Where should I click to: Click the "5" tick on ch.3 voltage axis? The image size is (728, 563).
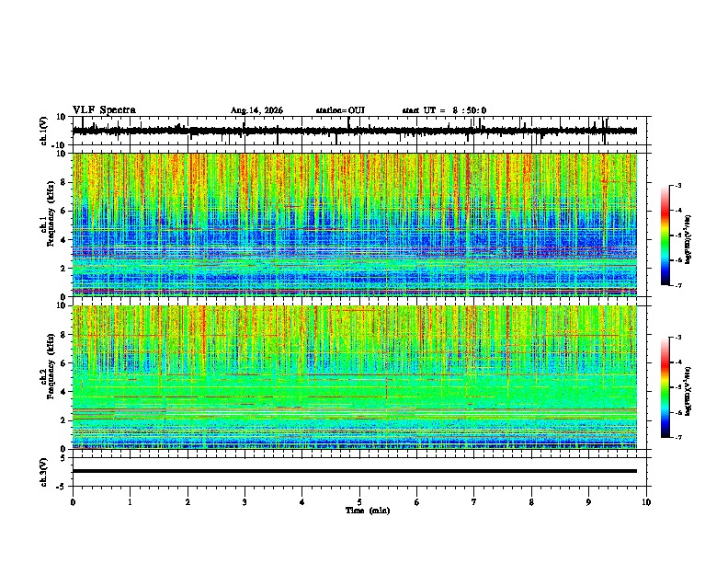(64, 457)
